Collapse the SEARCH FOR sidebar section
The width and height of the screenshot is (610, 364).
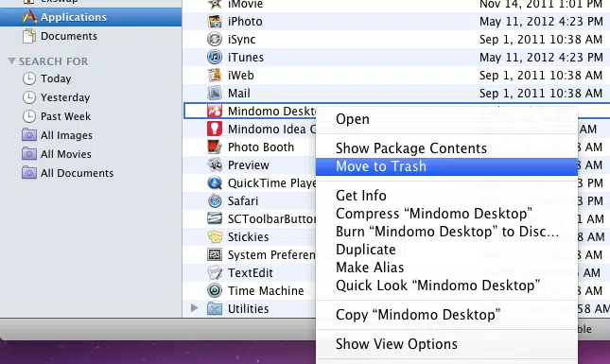11,61
